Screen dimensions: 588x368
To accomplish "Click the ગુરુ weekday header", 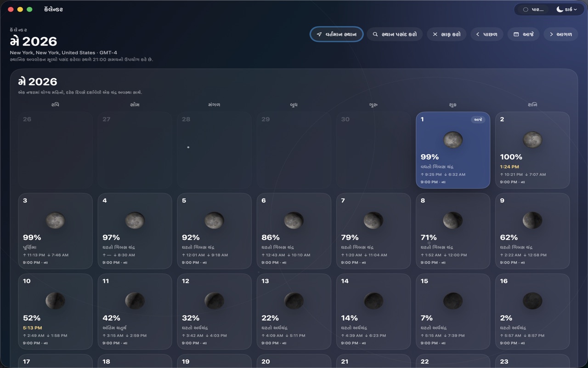I will [373, 105].
